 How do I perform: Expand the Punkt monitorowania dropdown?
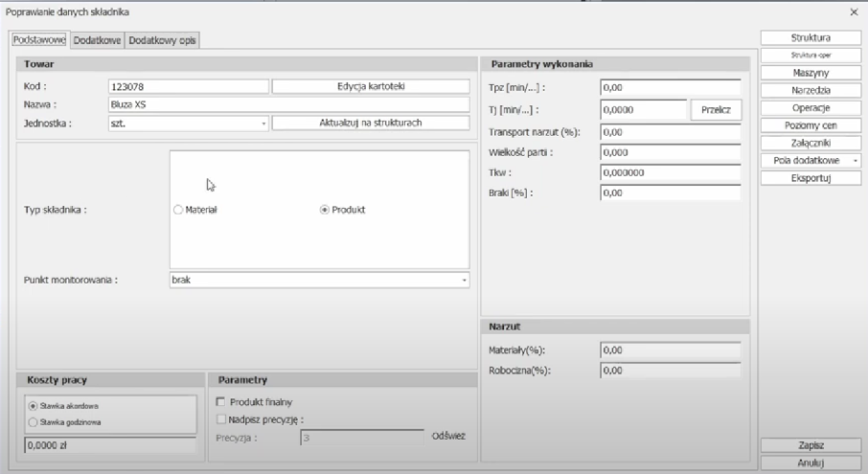[464, 281]
